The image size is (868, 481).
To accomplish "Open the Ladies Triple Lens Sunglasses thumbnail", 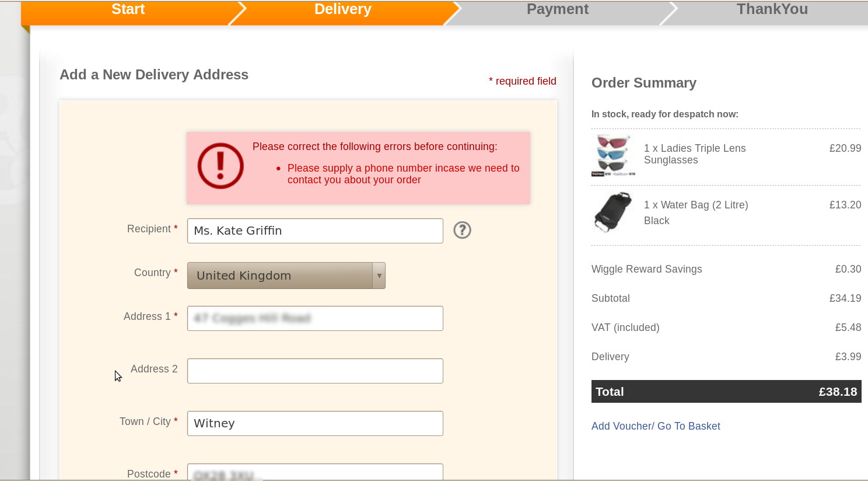I will [613, 155].
